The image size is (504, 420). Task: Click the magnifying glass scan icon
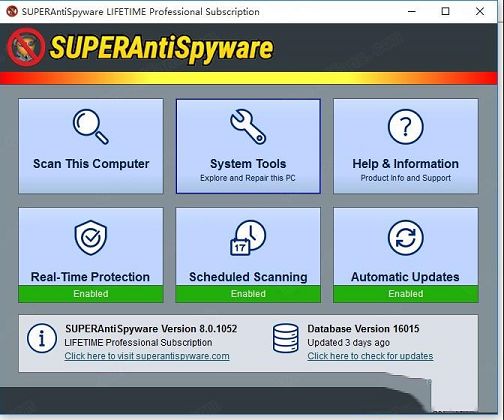pyautogui.click(x=91, y=127)
